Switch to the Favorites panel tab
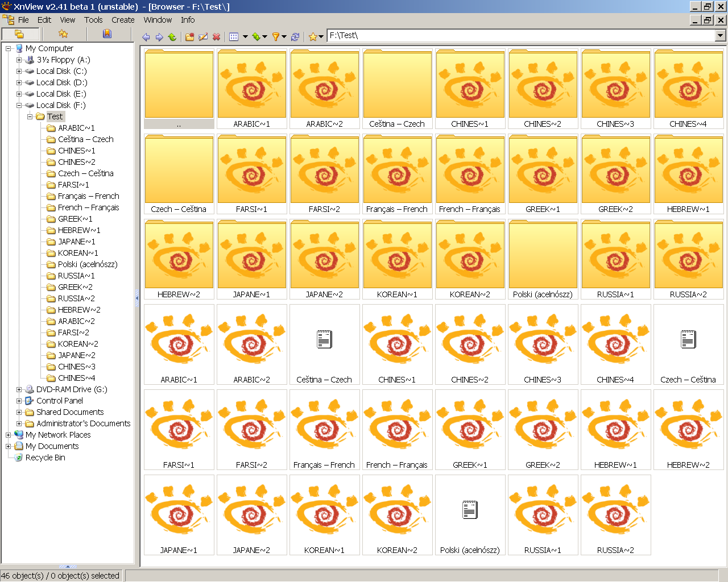728x582 pixels. 63,34
